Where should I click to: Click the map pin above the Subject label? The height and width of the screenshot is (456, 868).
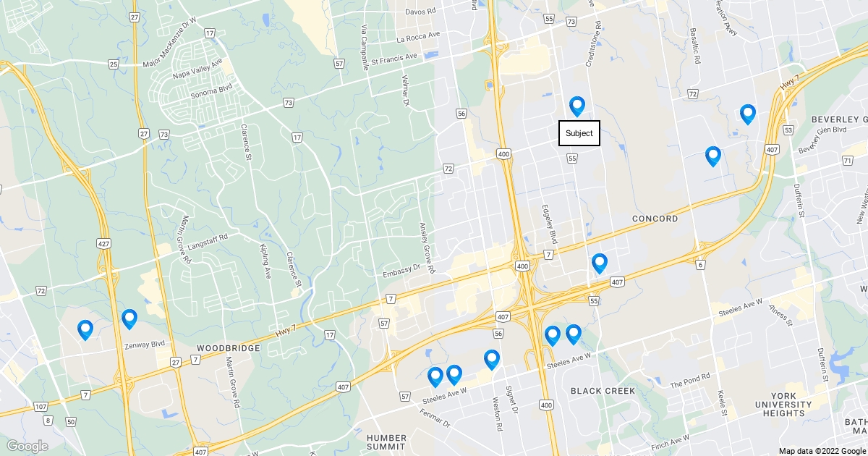point(576,106)
